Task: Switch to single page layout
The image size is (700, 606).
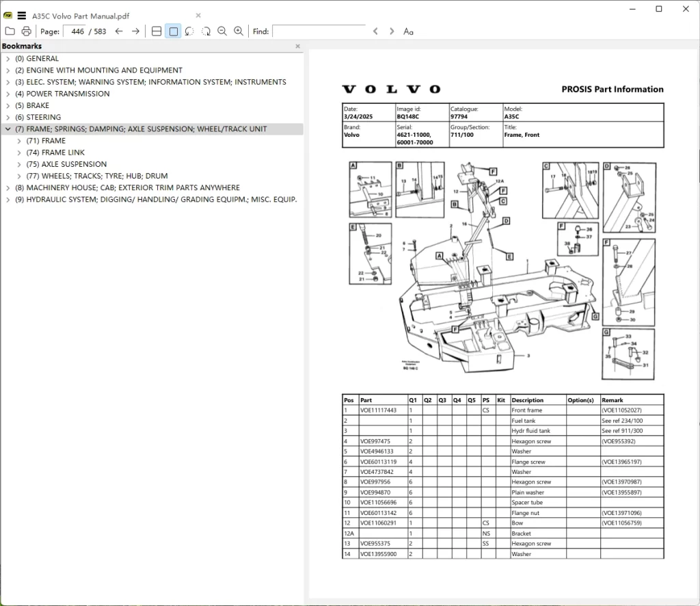Action: pyautogui.click(x=173, y=31)
